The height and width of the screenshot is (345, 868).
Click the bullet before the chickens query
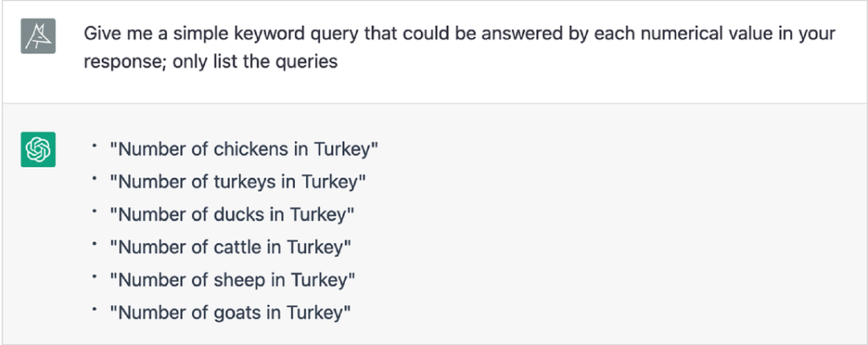[x=94, y=146]
